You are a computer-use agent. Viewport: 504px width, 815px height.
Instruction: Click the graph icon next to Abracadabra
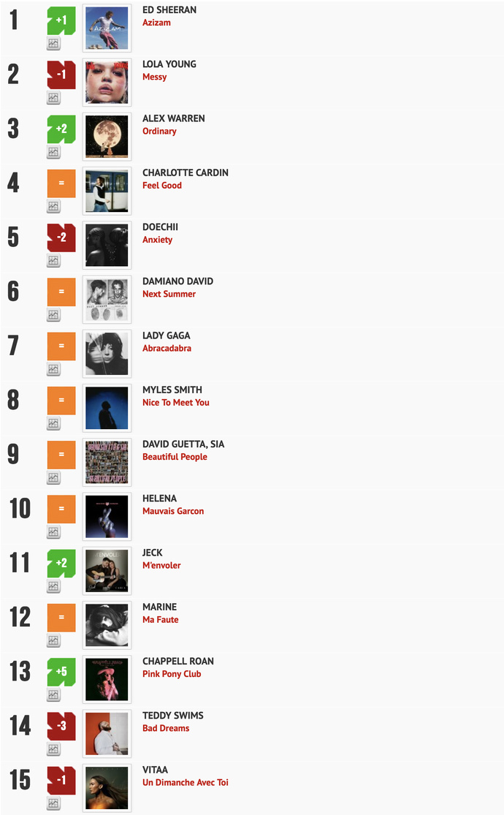point(53,369)
